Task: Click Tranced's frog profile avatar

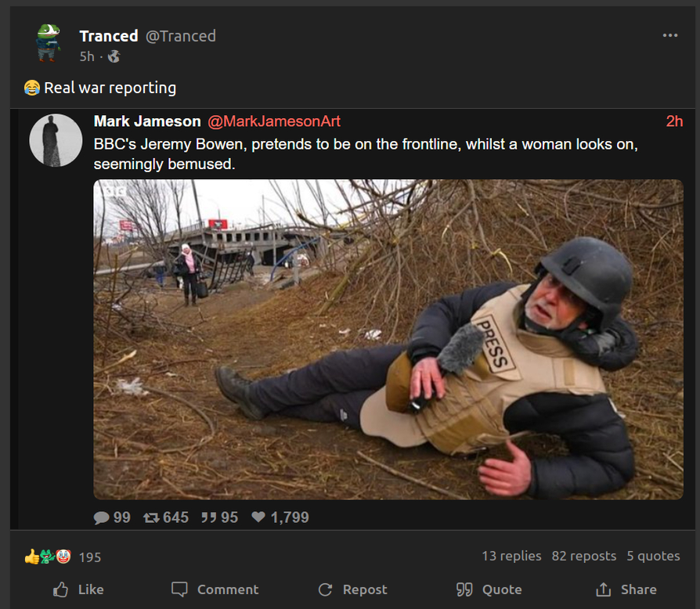Action: click(49, 42)
